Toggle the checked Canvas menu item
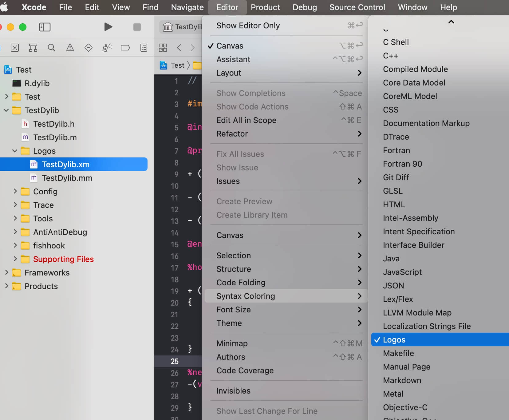This screenshot has width=509, height=420. point(285,46)
